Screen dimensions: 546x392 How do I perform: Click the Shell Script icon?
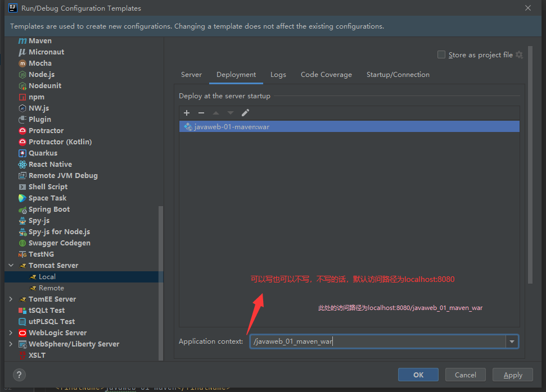[22, 187]
